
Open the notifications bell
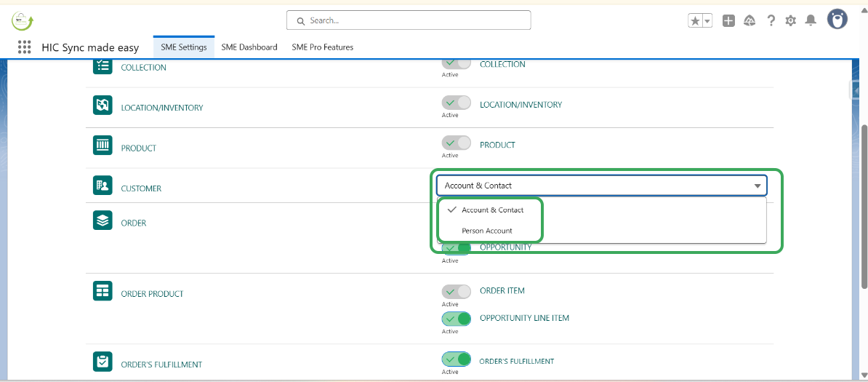point(811,21)
